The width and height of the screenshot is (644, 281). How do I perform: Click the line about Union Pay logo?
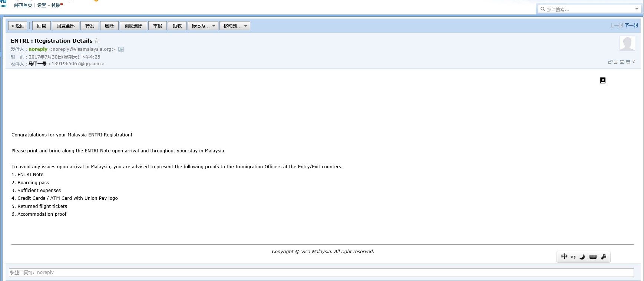[65, 198]
